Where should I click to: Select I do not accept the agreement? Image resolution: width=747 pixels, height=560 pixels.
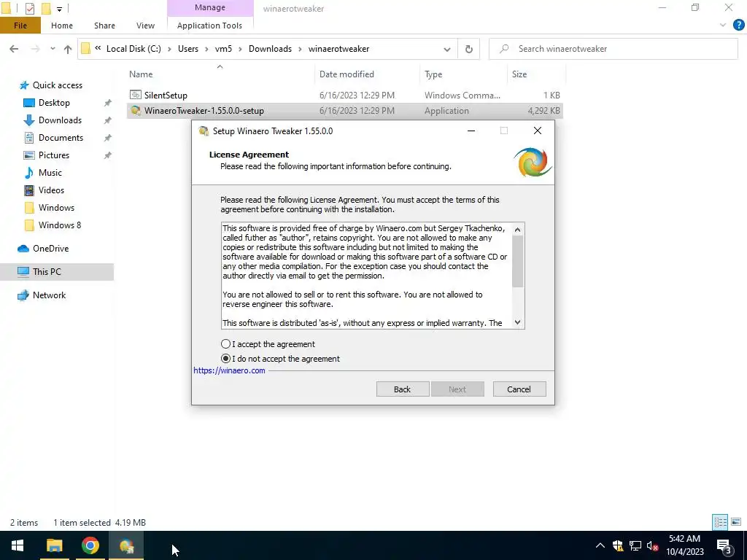[280, 359]
